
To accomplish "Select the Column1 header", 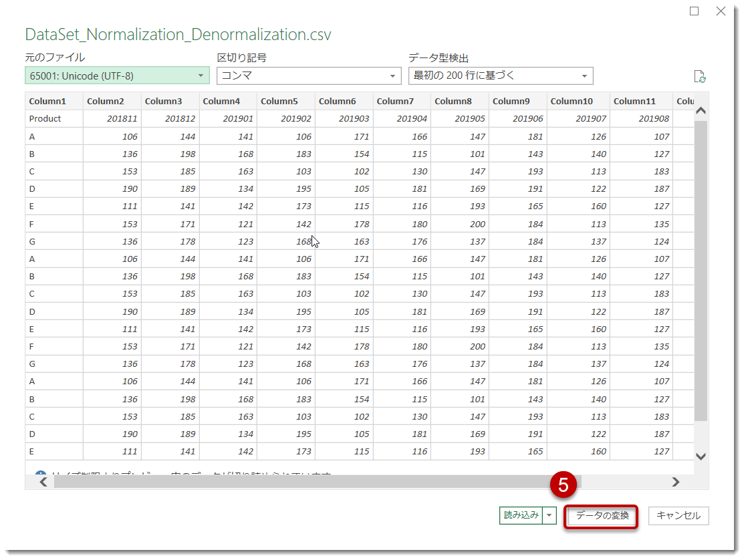I will [x=54, y=102].
